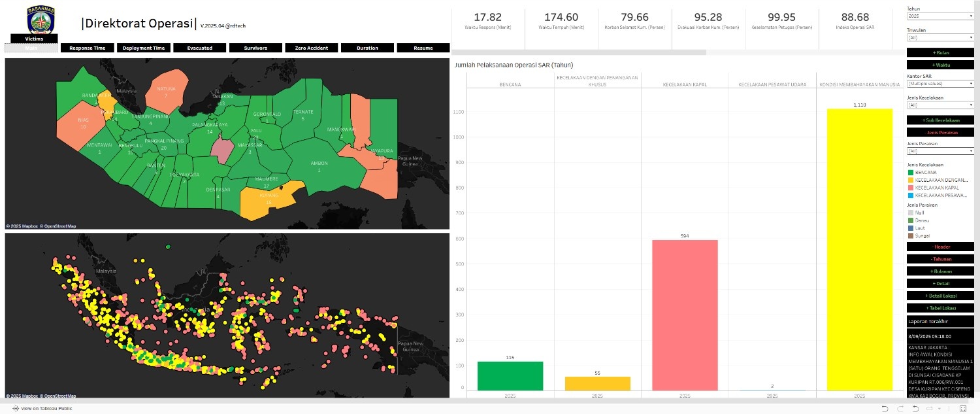980x414 pixels.
Task: Select the yellow 1,110 bar in chart
Action: 859,249
